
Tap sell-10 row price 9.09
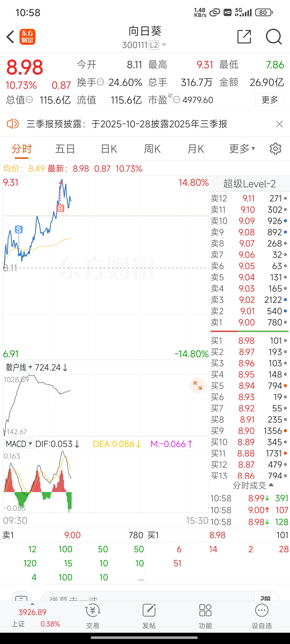[x=247, y=221]
